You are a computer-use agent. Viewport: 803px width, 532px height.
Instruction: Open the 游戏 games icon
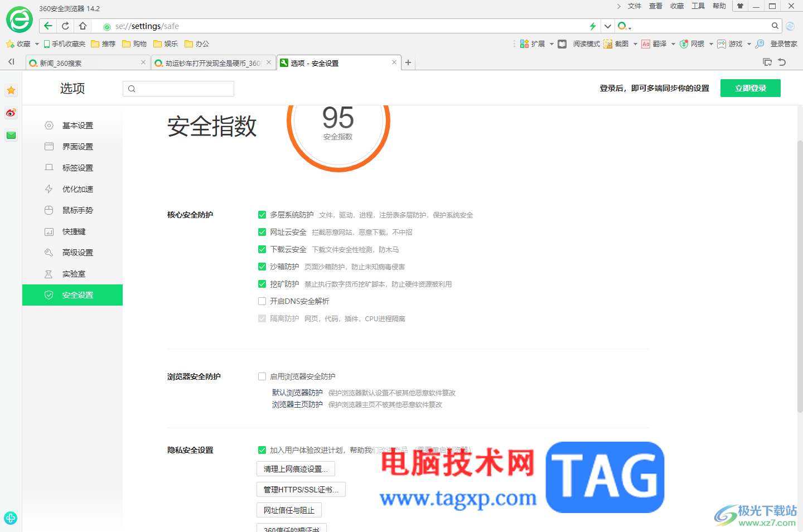coord(722,44)
